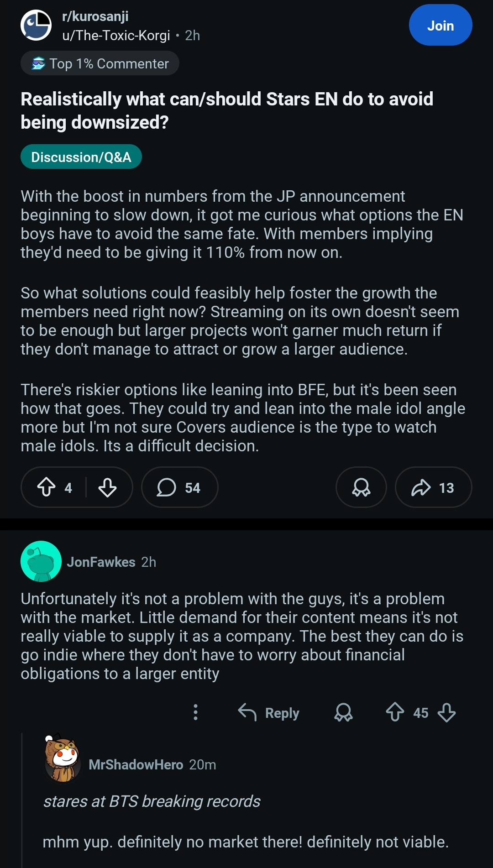Open JonFawkes avatar
Image resolution: width=493 pixels, height=868 pixels.
[x=41, y=561]
